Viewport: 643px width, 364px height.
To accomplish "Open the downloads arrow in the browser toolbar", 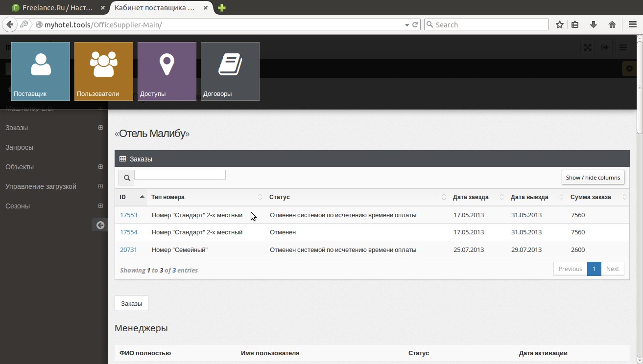I will [x=594, y=24].
